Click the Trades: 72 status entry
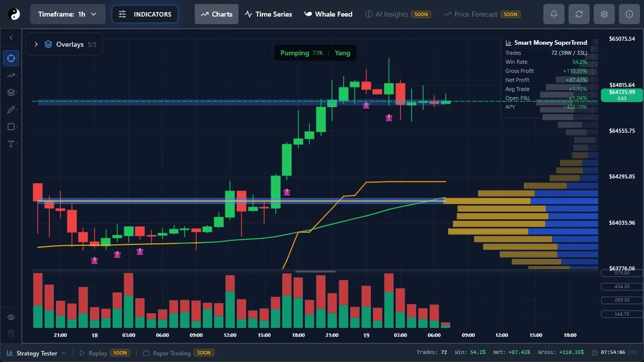This screenshot has width=644, height=362. (432, 352)
